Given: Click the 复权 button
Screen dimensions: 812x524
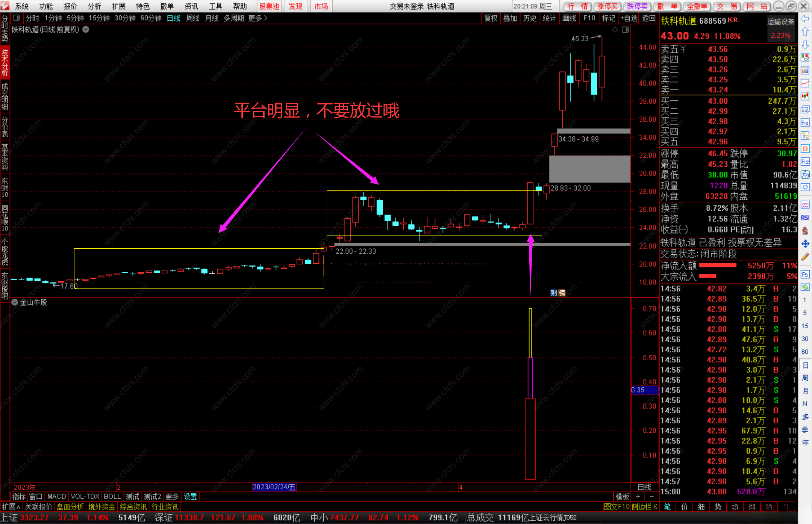Looking at the screenshot, I should 491,18.
